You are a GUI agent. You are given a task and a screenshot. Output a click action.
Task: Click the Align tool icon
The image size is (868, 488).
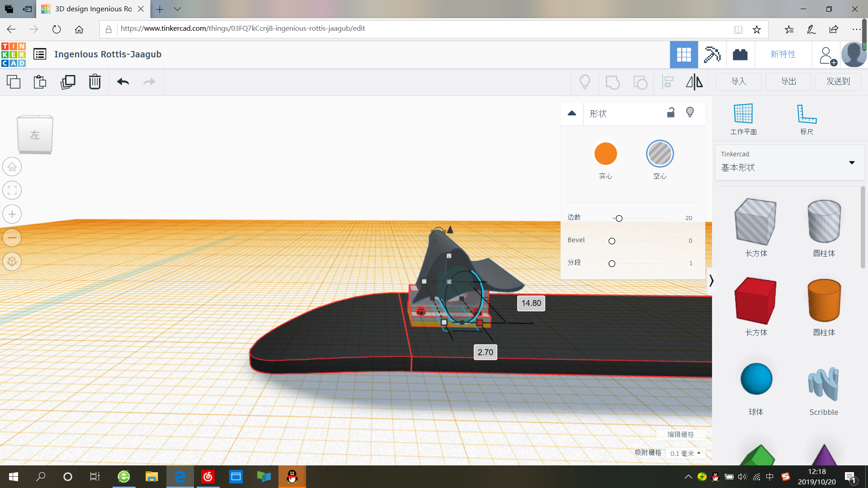coord(668,82)
